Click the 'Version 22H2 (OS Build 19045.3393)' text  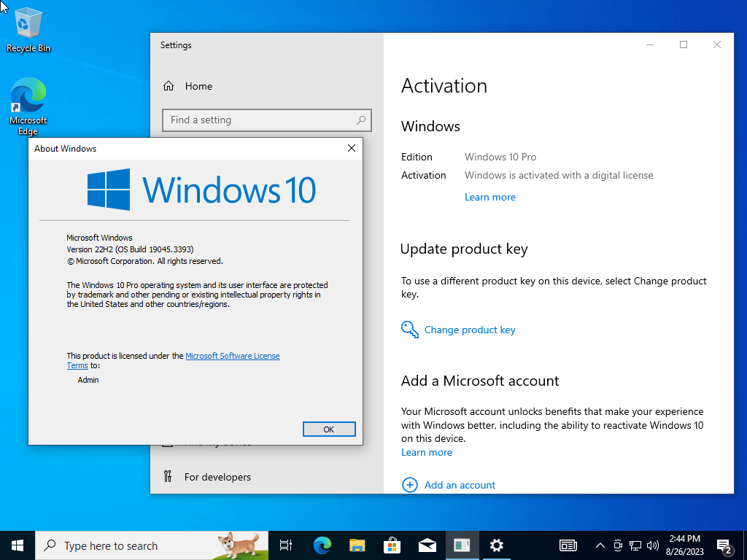pyautogui.click(x=130, y=249)
